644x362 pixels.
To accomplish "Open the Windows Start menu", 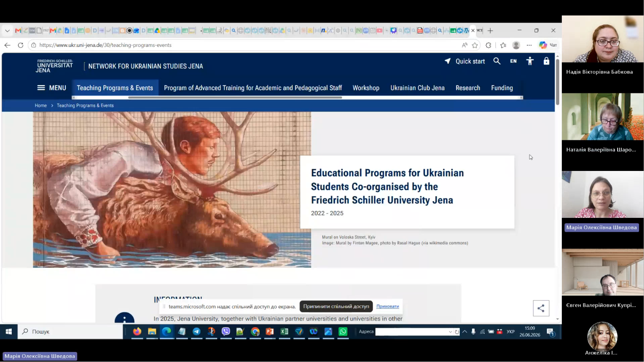I will click(x=9, y=331).
